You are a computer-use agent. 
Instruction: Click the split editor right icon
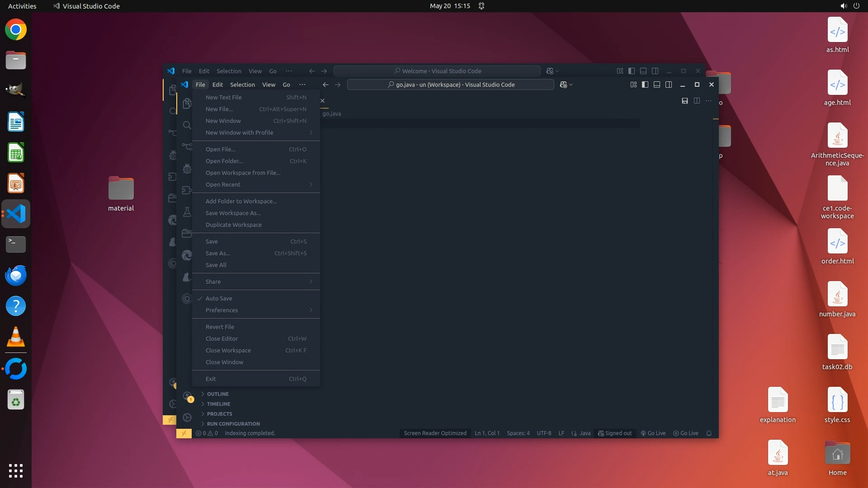(x=697, y=101)
